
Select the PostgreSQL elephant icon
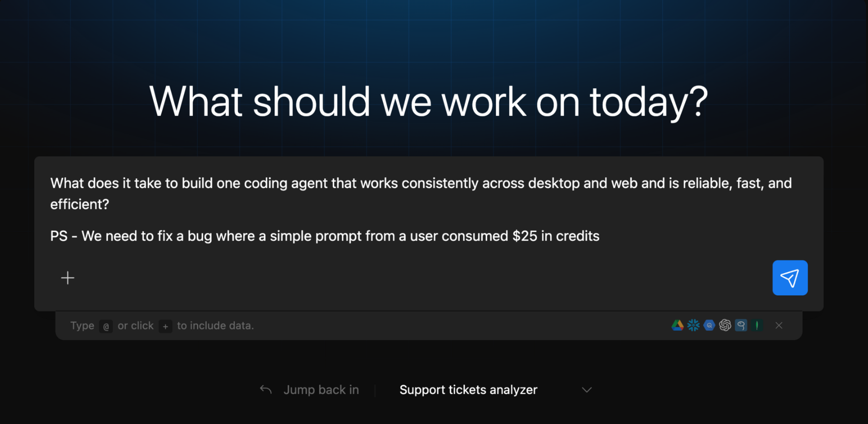click(741, 325)
